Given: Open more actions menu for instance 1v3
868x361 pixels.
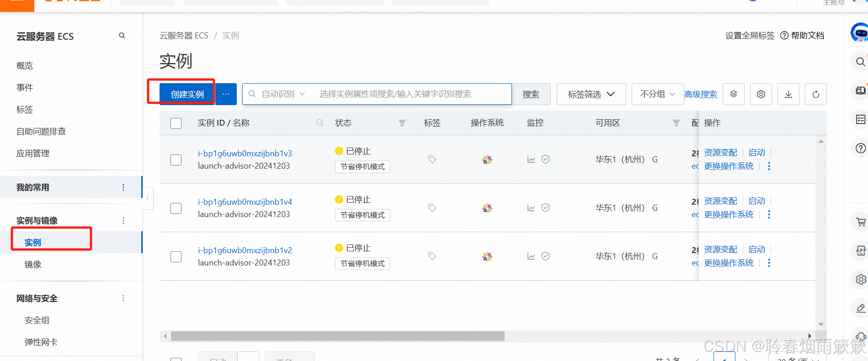Looking at the screenshot, I should tap(769, 166).
